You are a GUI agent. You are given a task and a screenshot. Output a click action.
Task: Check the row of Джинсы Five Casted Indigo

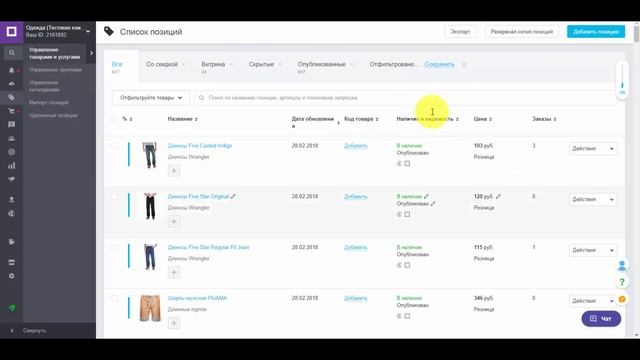[x=114, y=146]
